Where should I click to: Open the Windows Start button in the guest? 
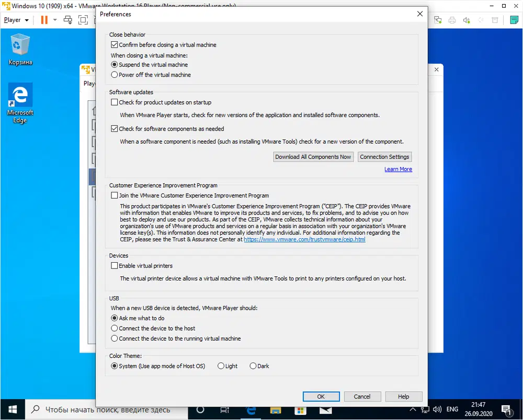coord(13,410)
